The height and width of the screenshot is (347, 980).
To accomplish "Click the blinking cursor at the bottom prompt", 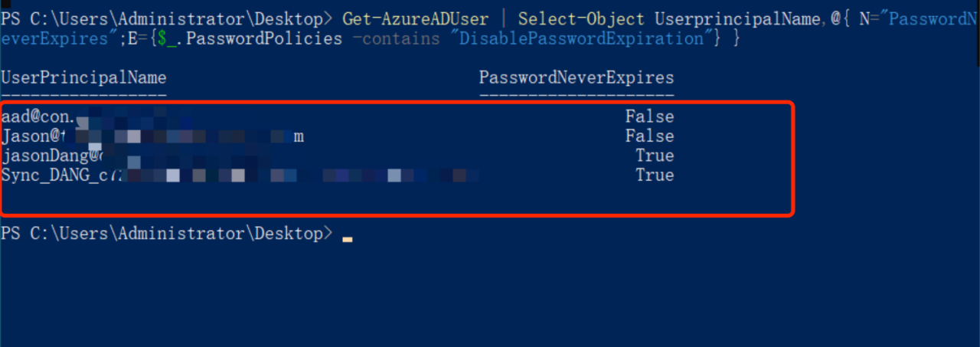I will click(348, 240).
